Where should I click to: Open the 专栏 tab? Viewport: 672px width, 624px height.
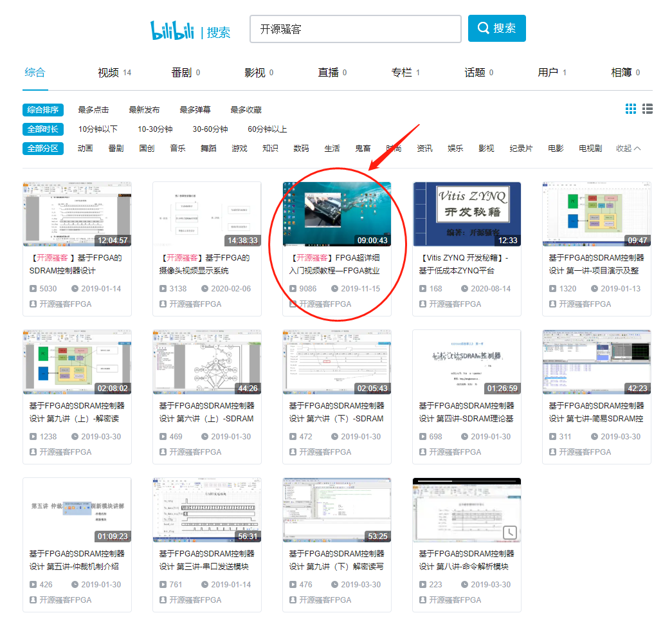[x=405, y=73]
